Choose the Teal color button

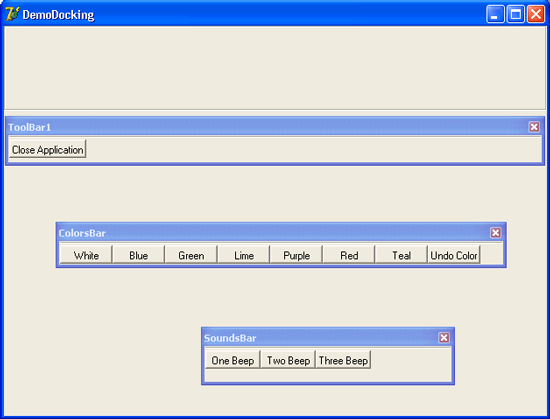(401, 255)
